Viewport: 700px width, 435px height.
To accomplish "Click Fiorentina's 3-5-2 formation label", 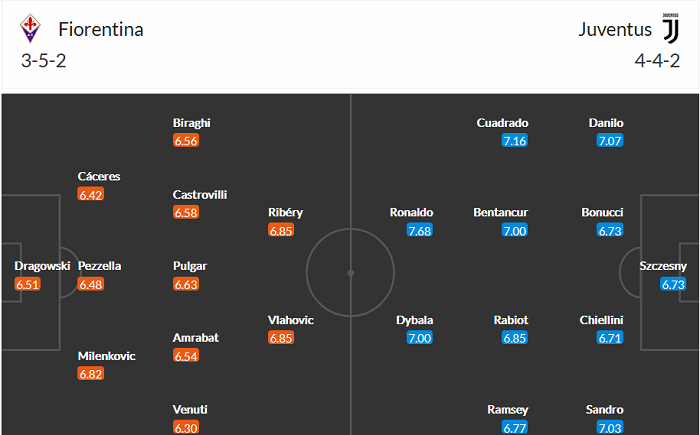I will coord(43,60).
